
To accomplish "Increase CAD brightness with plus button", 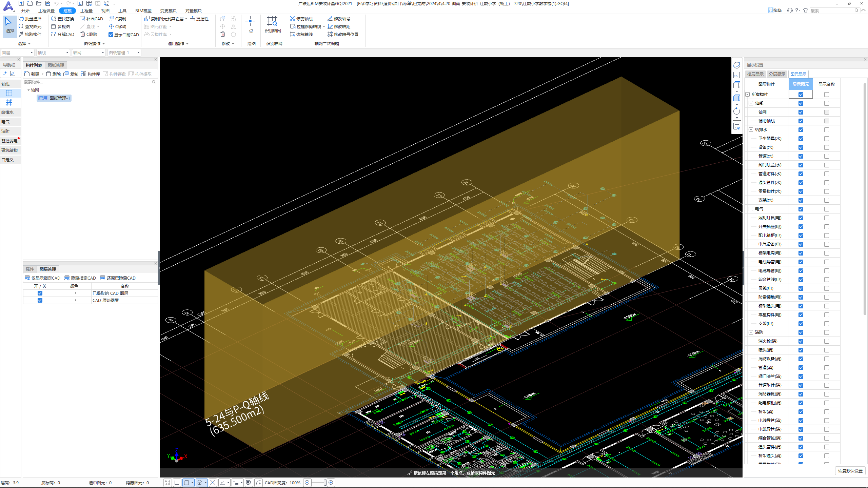I will click(x=331, y=483).
